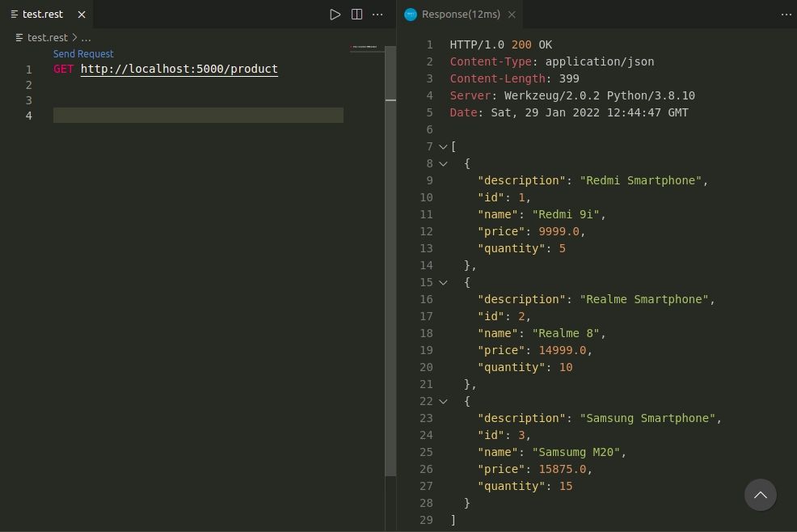Viewport: 797px width, 532px height.
Task: Click the Send Request link
Action: pyautogui.click(x=83, y=54)
